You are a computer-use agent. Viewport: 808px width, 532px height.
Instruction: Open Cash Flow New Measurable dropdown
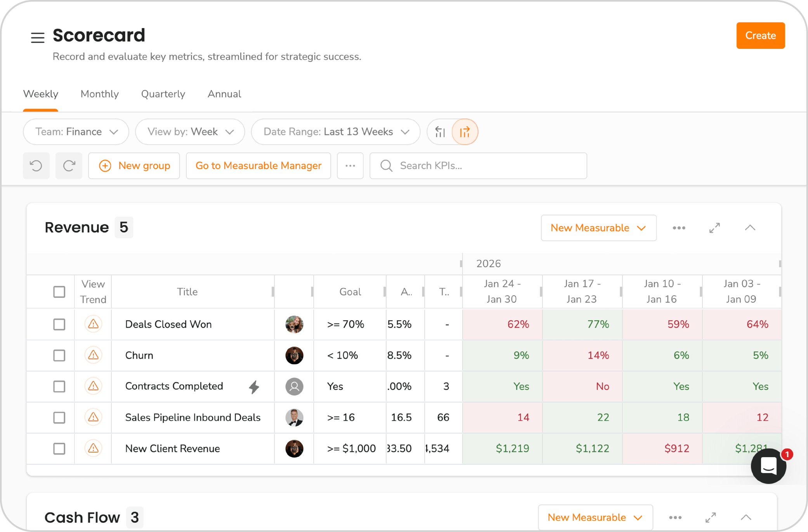595,518
